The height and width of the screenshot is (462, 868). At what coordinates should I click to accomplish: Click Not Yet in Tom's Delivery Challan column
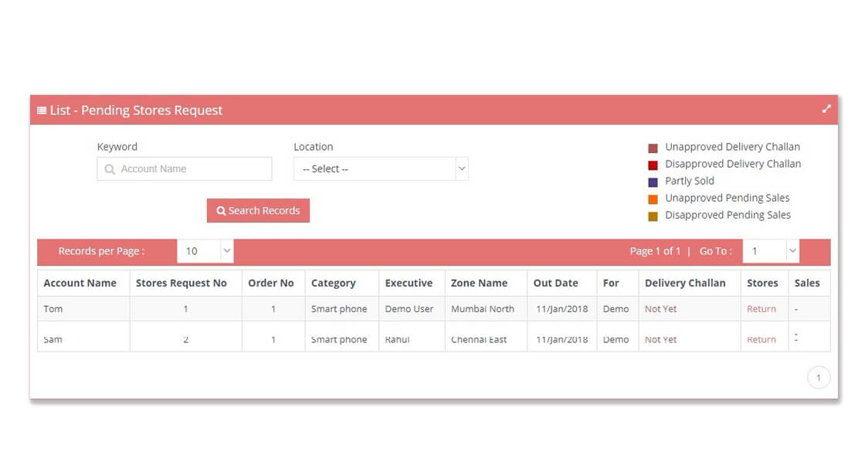[x=660, y=308]
